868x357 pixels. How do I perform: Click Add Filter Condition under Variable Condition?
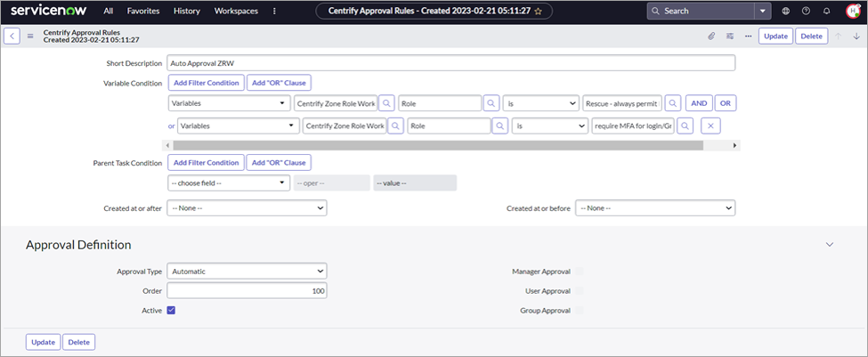coord(206,83)
